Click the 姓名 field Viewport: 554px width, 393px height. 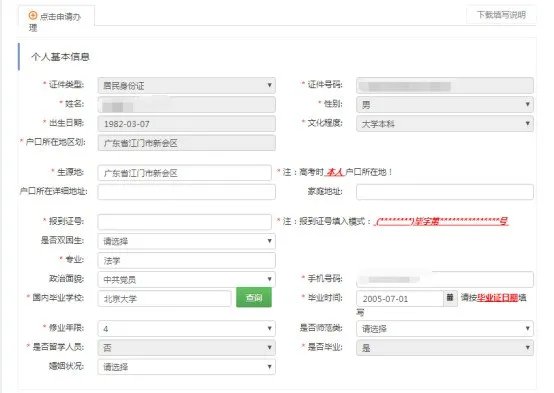[x=187, y=105]
